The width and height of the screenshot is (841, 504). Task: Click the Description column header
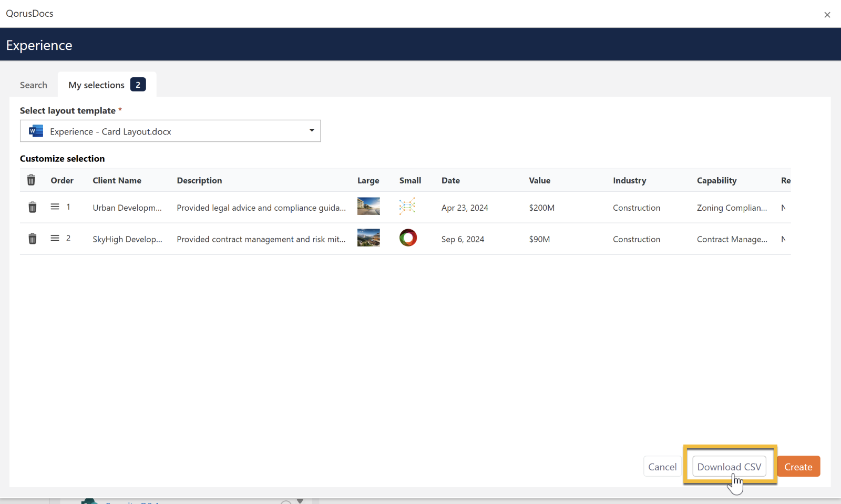point(199,180)
